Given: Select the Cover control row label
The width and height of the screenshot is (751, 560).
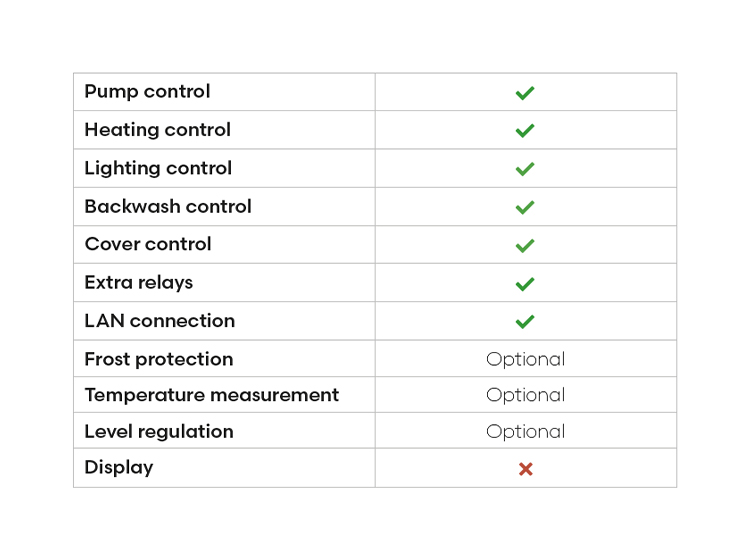Looking at the screenshot, I should pos(148,244).
